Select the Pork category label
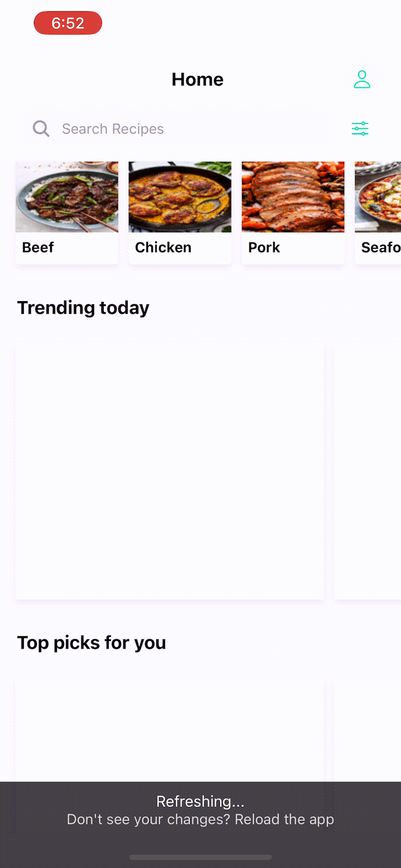Viewport: 401px width, 868px height. click(x=264, y=247)
